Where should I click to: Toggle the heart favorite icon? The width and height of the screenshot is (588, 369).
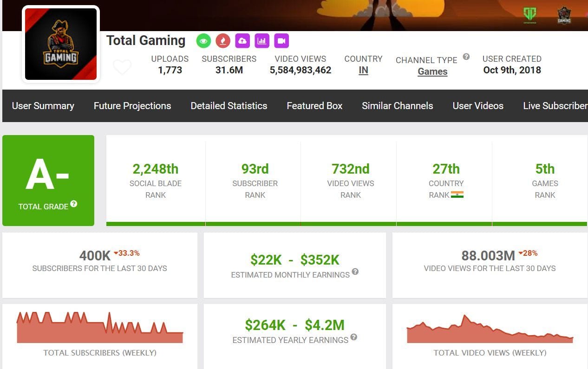pyautogui.click(x=122, y=67)
